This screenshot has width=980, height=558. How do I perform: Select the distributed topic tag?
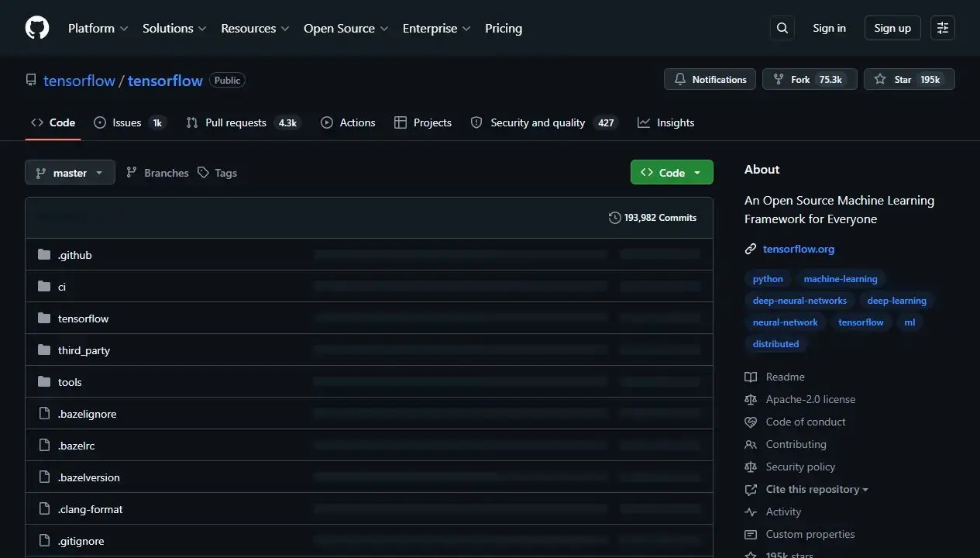click(x=775, y=344)
